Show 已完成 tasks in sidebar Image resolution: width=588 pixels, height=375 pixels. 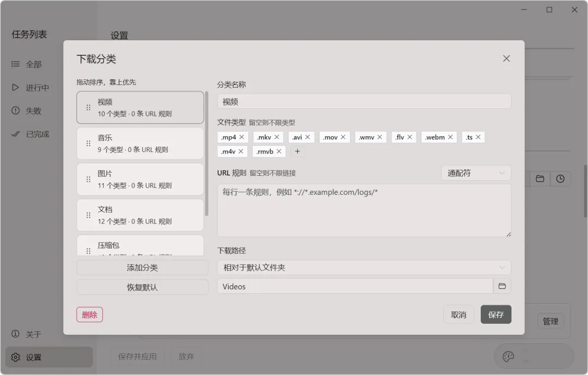coord(49,134)
